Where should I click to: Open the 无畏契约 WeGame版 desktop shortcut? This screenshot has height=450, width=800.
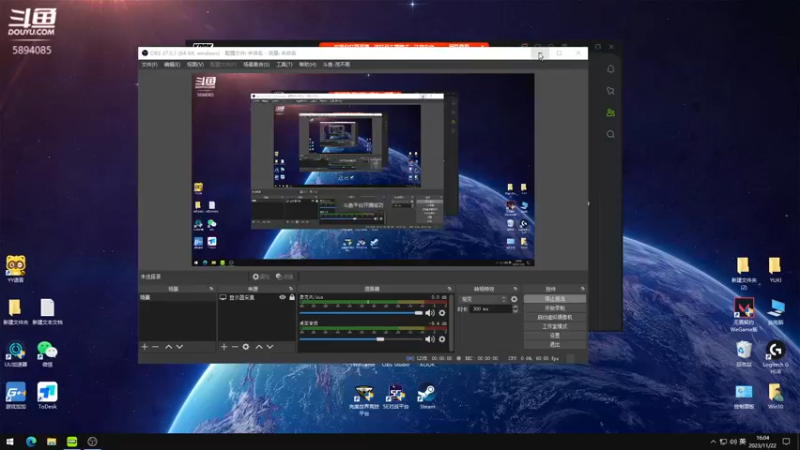click(x=744, y=315)
